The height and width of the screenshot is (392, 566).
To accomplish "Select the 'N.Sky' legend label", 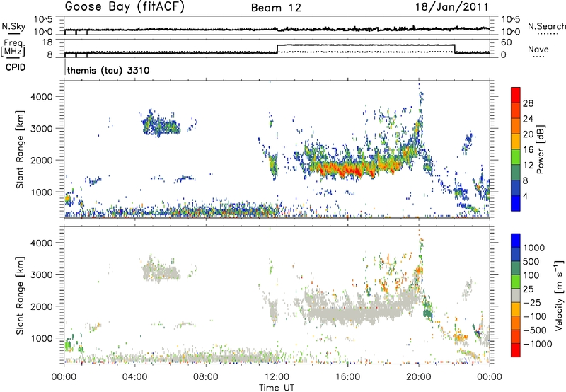I will 13,26.
